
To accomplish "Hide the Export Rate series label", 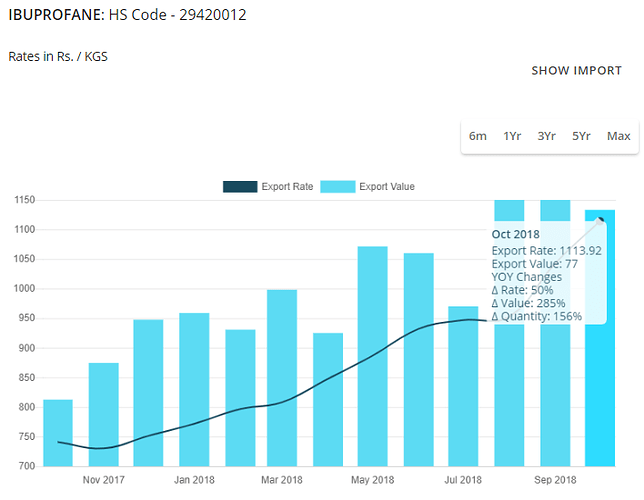I will pyautogui.click(x=287, y=187).
